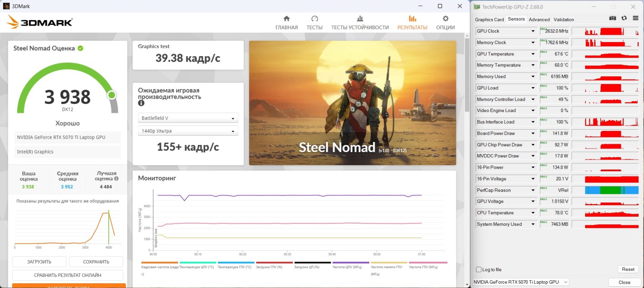Select the РЕЗУЛЬТАТЫ bar chart icon
Screen dimensions: 644x288
pos(412,19)
